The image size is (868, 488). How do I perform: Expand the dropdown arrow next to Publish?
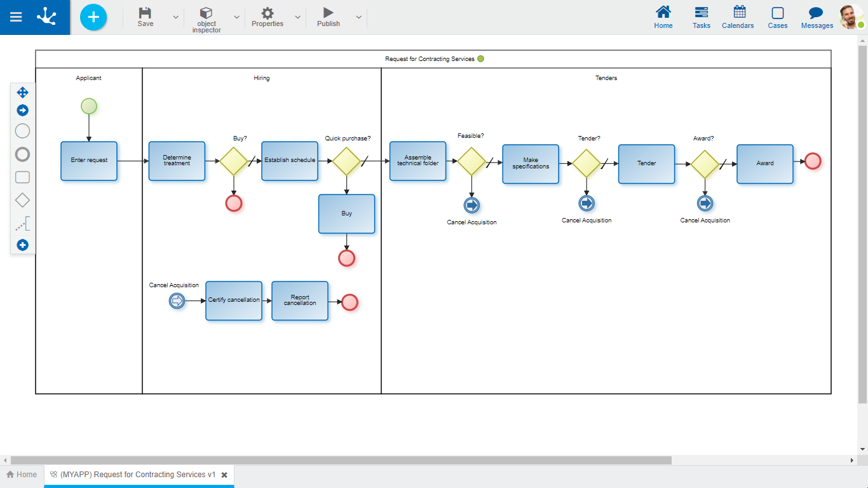pyautogui.click(x=358, y=17)
